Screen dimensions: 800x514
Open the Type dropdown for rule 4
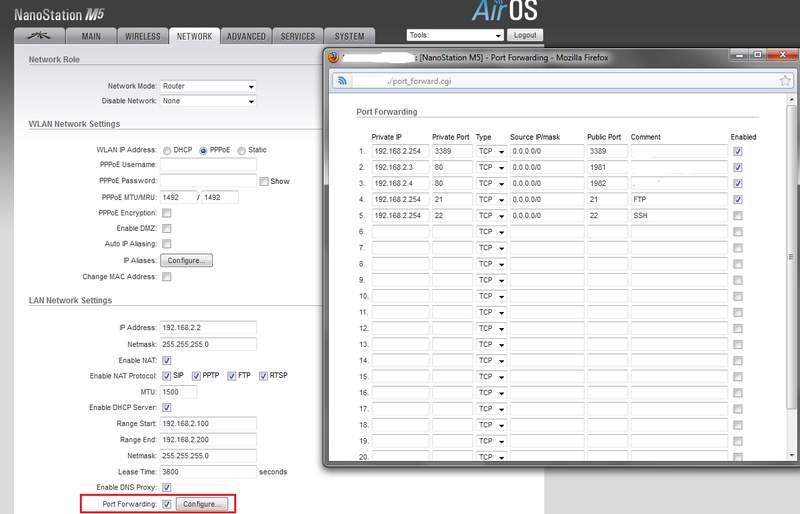492,200
